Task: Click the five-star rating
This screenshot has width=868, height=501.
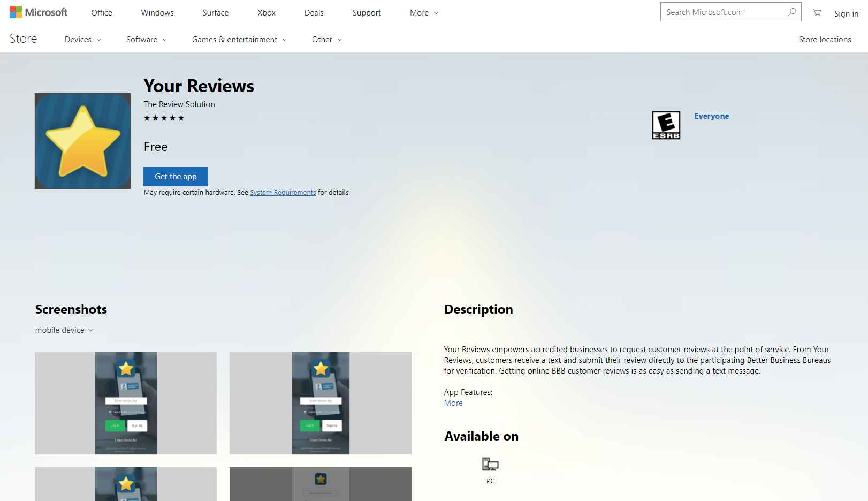Action: pyautogui.click(x=164, y=118)
